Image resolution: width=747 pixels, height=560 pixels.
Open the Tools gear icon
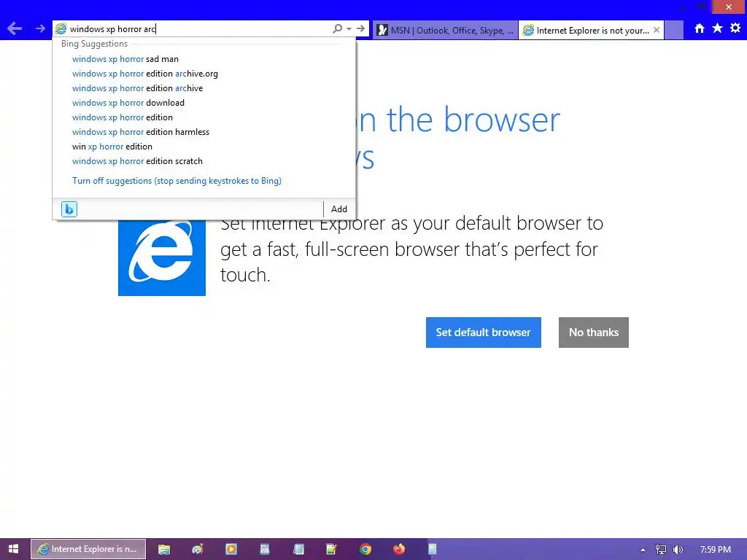point(735,28)
